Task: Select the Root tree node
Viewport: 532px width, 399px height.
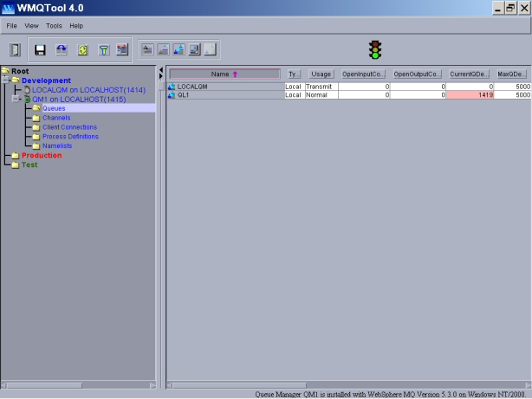Action: click(20, 71)
